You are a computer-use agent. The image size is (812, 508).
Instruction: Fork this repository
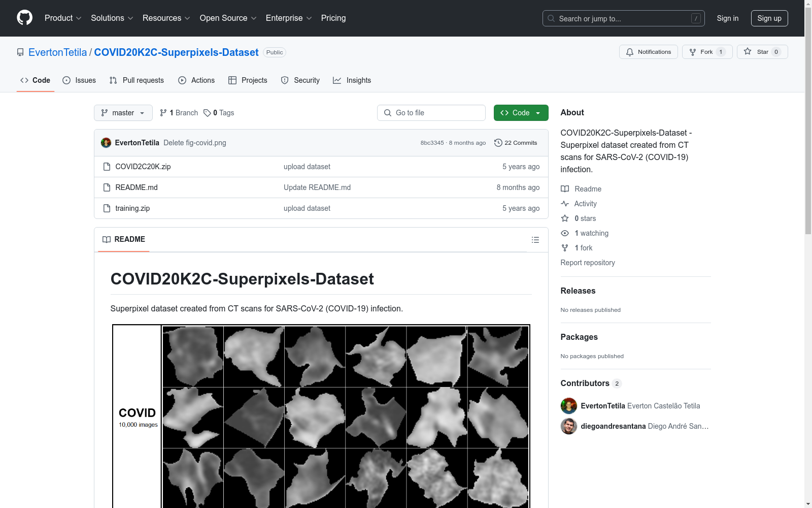707,52
